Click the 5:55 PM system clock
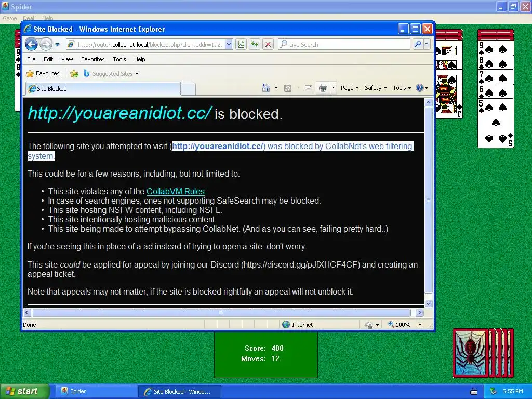Image resolution: width=532 pixels, height=399 pixels. click(x=513, y=391)
